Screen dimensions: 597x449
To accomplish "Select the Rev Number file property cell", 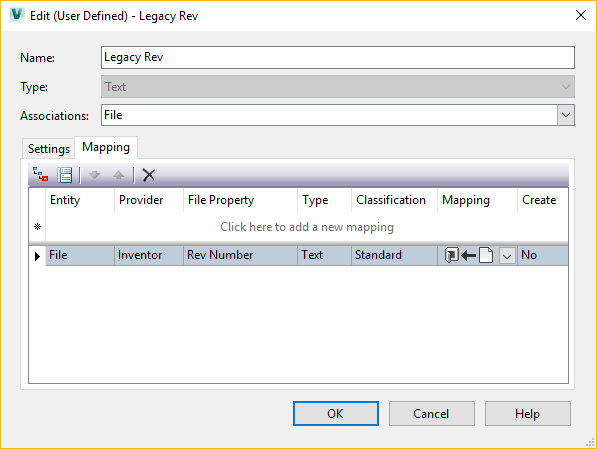I will click(x=240, y=255).
